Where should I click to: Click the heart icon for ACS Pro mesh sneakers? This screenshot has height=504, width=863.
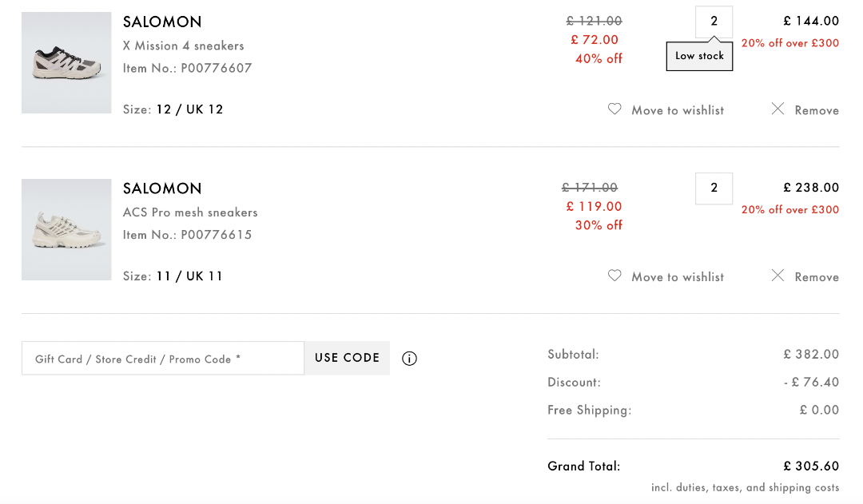[614, 276]
